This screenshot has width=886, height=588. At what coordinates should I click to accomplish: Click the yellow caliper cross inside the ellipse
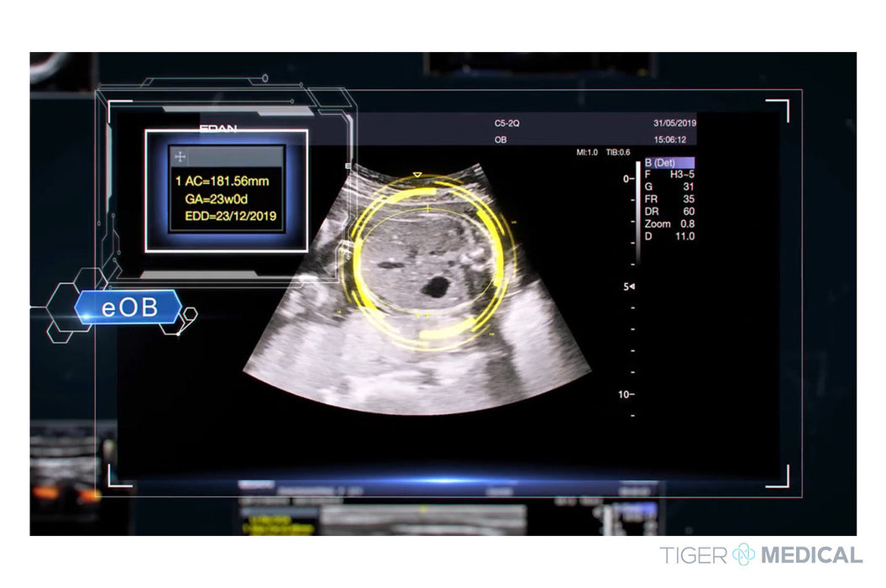click(427, 209)
